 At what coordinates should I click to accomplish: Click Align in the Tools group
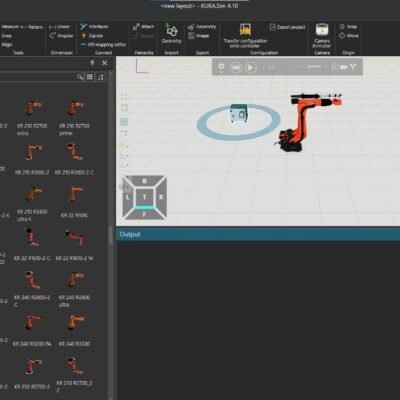tap(7, 44)
